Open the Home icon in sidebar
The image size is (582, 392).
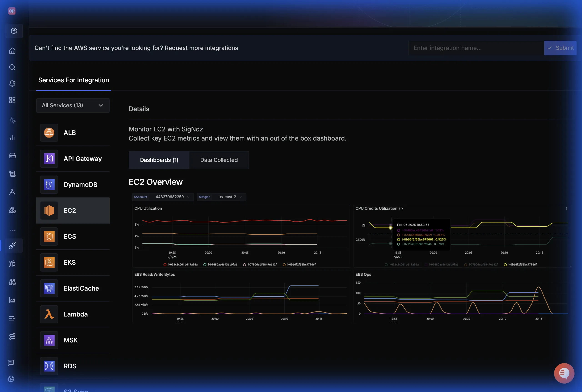pyautogui.click(x=12, y=51)
